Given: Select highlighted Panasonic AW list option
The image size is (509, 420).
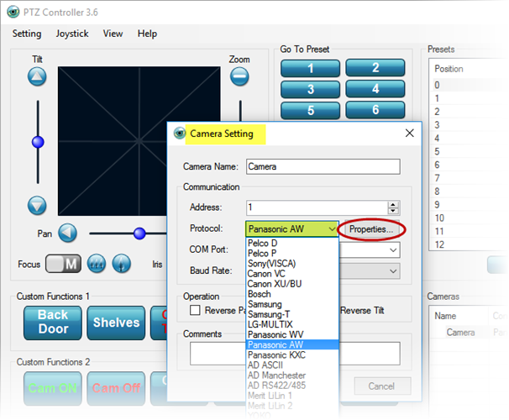Looking at the screenshot, I should tap(292, 344).
